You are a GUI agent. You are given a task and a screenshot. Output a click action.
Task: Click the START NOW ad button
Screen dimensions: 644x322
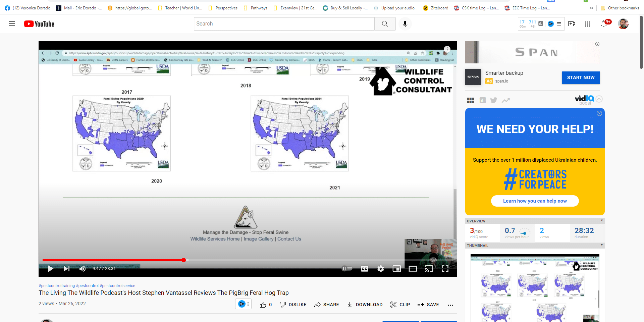pyautogui.click(x=581, y=77)
